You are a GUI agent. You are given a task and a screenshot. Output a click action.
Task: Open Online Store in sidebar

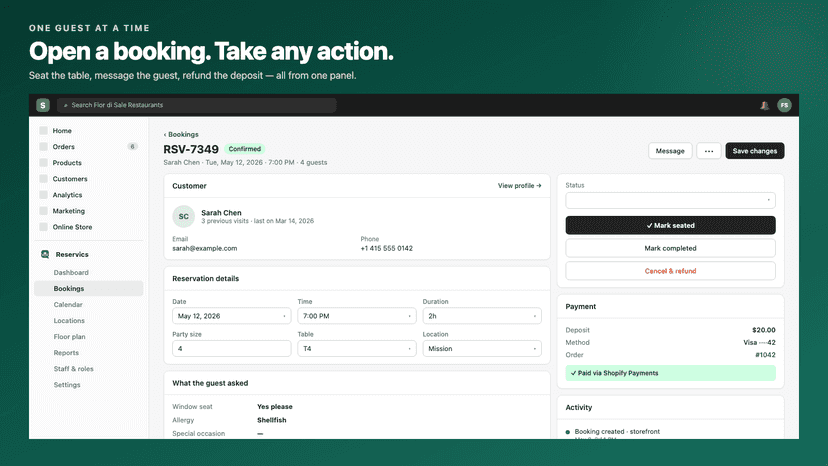click(72, 227)
